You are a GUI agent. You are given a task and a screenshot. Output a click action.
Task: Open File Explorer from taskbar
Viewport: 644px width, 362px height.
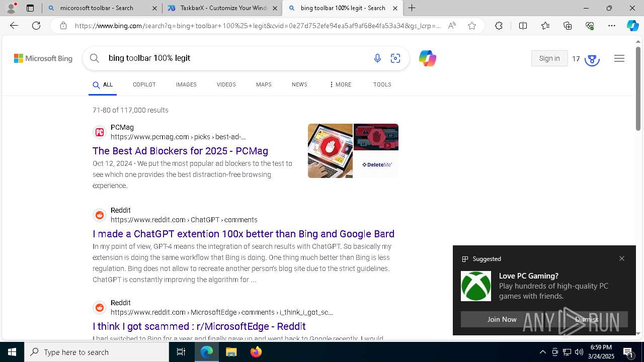231,352
